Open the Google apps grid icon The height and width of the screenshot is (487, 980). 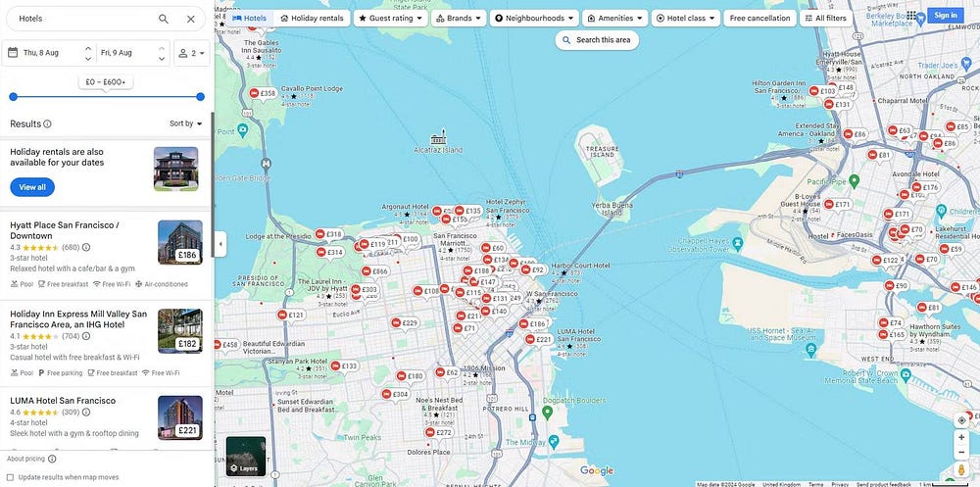tap(912, 16)
